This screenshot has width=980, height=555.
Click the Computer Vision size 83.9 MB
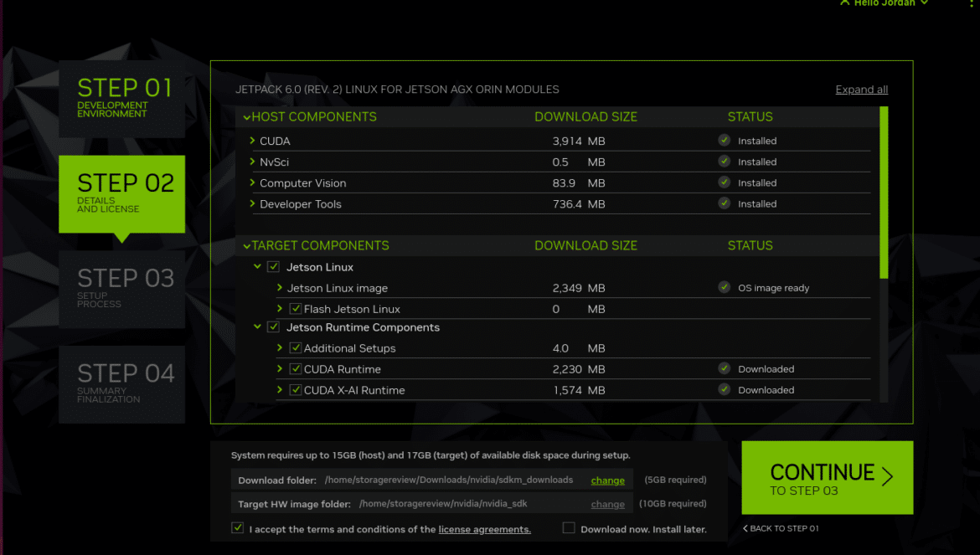pos(579,183)
